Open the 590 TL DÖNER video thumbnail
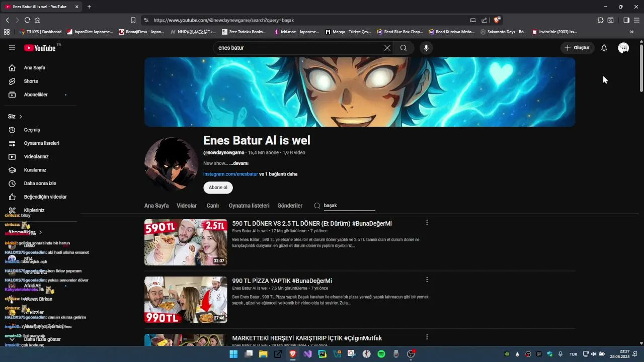Viewport: 644px width, 362px height. [186, 242]
